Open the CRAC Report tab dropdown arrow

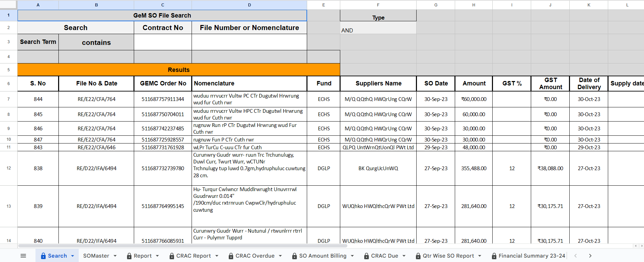(217, 256)
